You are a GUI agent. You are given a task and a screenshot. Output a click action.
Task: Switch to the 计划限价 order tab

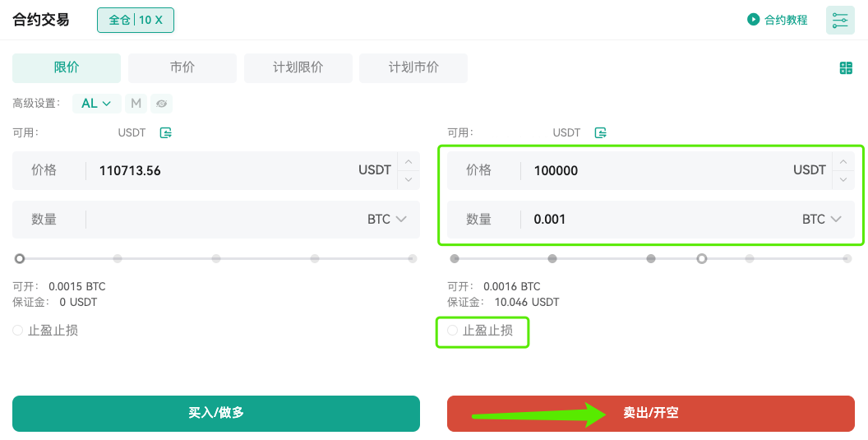298,68
